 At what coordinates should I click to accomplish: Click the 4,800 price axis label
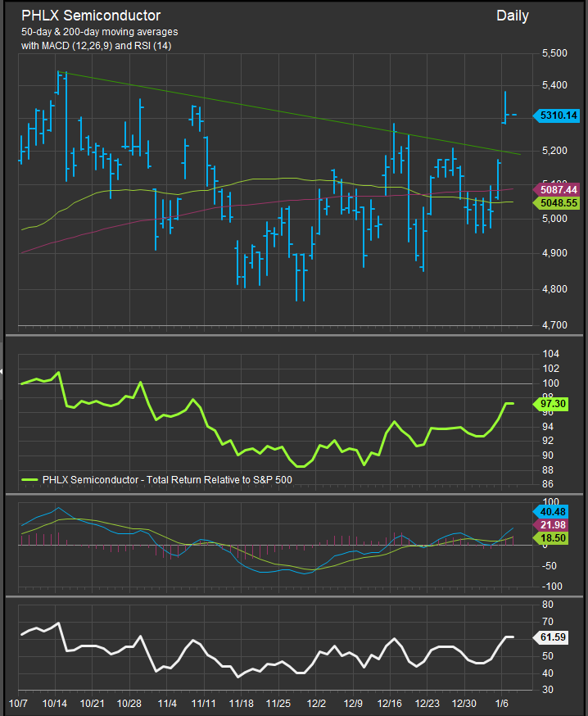554,289
